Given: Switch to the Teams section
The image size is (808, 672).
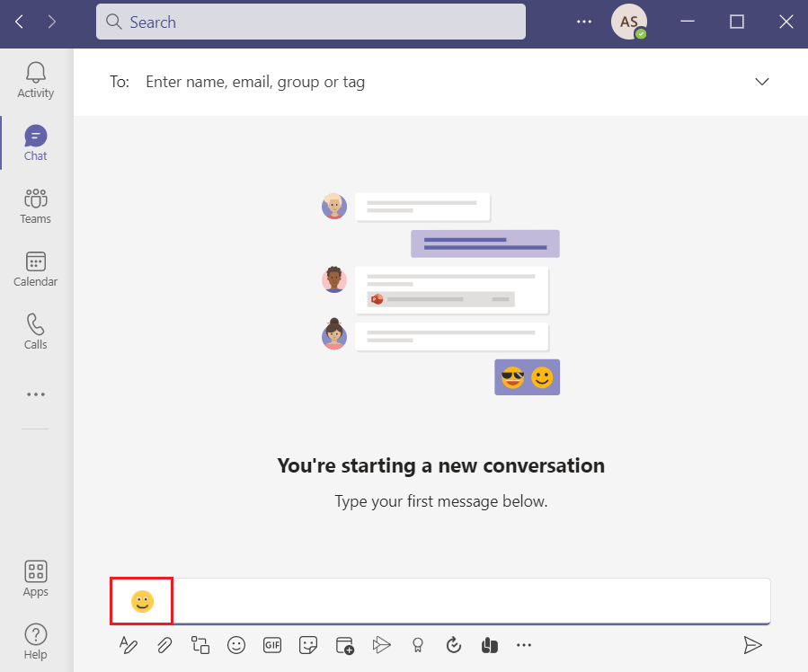Looking at the screenshot, I should click(x=35, y=205).
